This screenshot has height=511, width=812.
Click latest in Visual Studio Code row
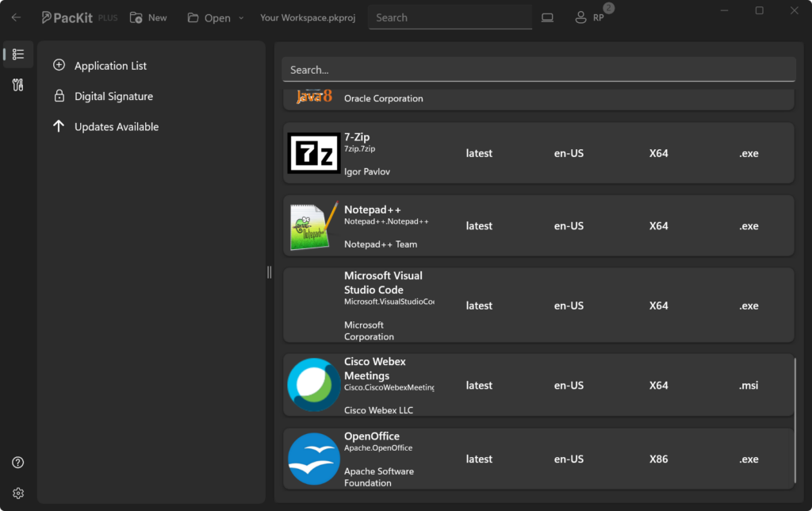[479, 305]
